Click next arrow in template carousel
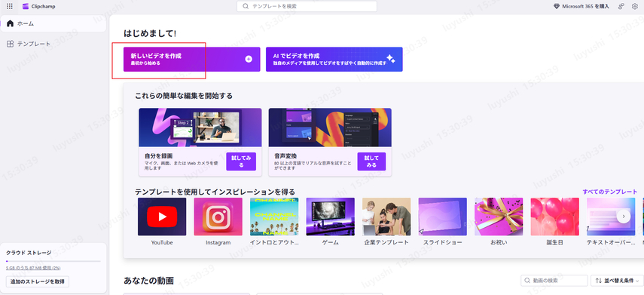This screenshot has width=644, height=295. 623,216
